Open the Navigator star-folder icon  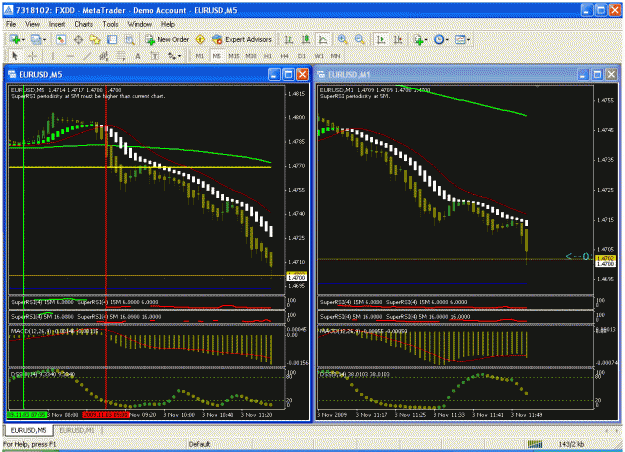point(95,39)
